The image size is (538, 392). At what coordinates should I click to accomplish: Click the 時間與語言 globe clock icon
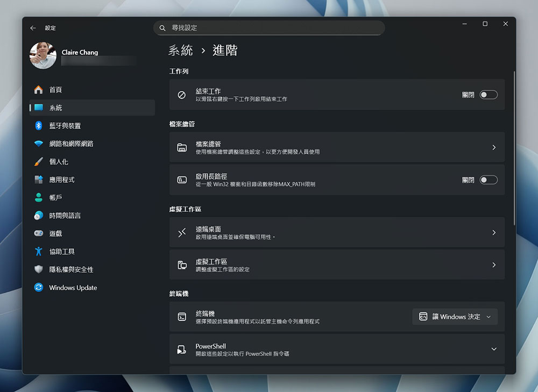[x=38, y=216]
